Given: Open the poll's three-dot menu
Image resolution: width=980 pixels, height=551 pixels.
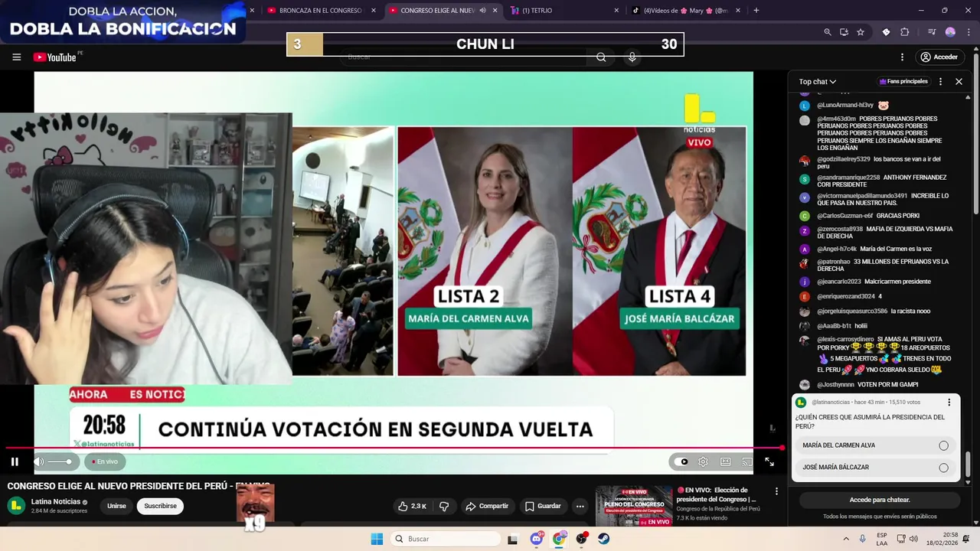Looking at the screenshot, I should click(x=949, y=402).
